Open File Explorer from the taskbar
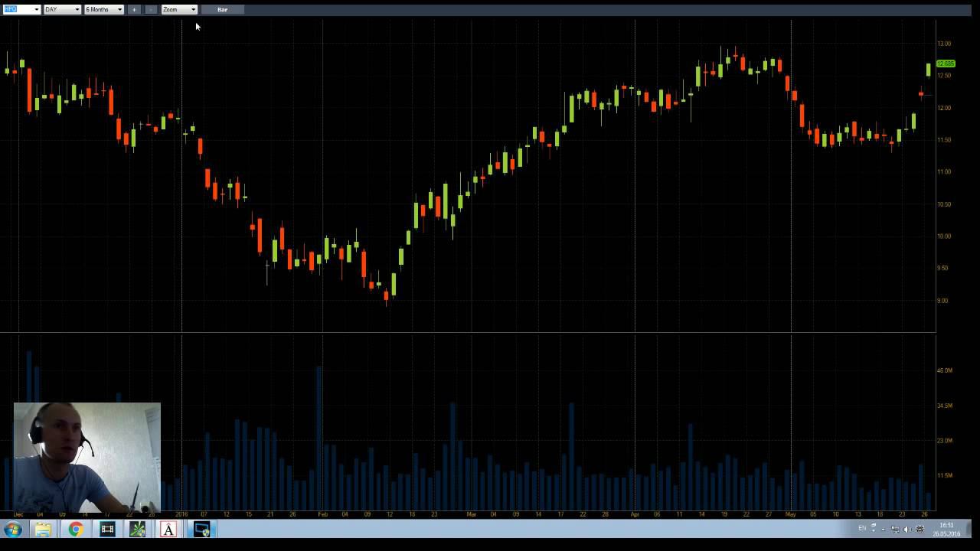 43,530
